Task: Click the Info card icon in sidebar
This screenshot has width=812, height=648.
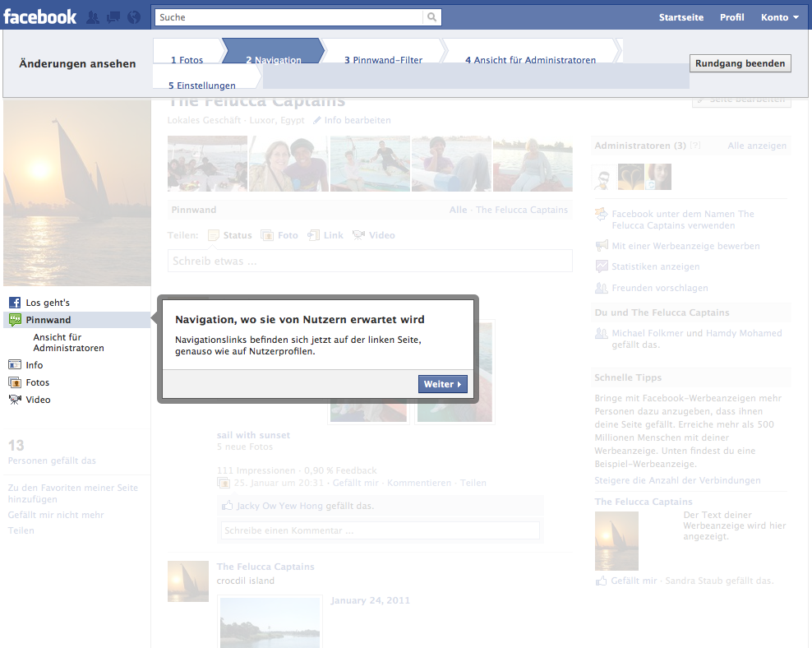Action: tap(15, 364)
